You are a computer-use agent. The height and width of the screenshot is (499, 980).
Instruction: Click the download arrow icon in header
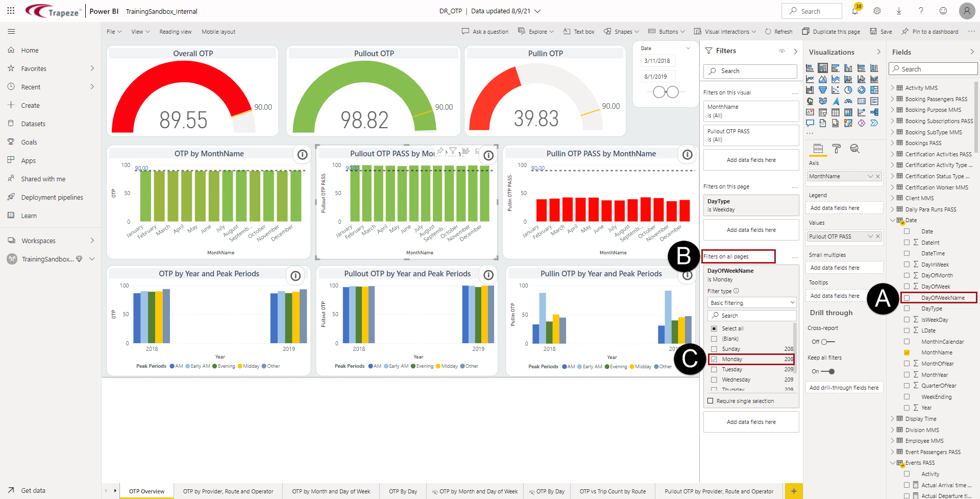[899, 11]
